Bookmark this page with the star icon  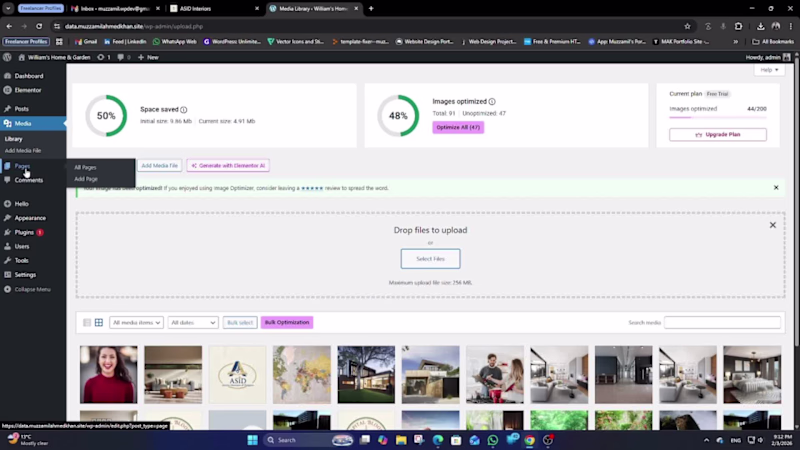coord(687,26)
